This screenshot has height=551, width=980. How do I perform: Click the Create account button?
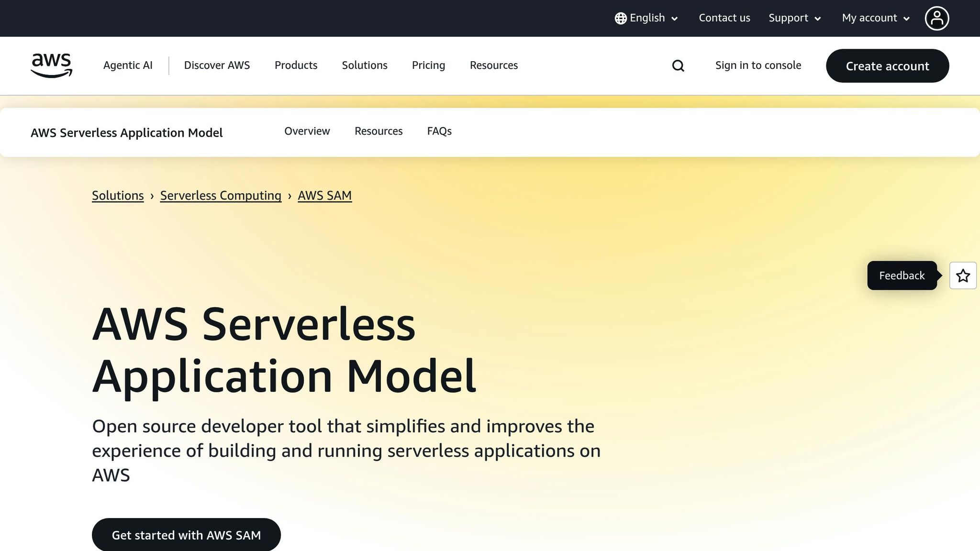point(887,66)
